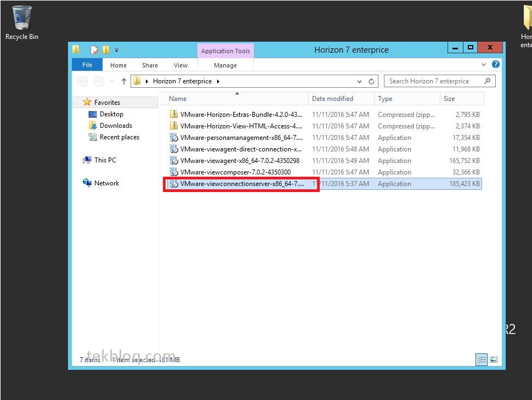Click the viewagent-direct-connection installer icon
The width and height of the screenshot is (532, 400).
click(x=174, y=149)
